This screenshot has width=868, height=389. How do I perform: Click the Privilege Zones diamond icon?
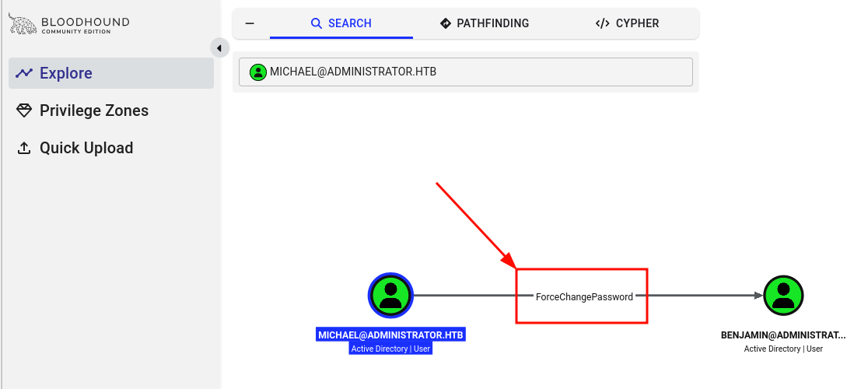coord(24,110)
